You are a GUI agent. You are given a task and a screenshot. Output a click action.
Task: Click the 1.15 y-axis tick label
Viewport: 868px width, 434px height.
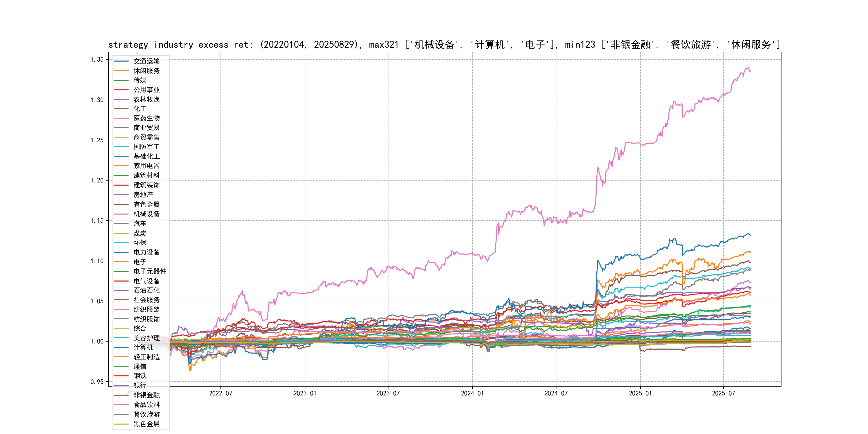click(97, 221)
